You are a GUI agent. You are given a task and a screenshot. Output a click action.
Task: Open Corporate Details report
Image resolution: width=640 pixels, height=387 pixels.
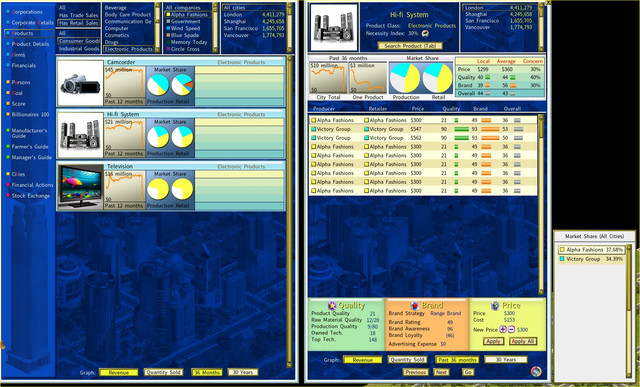pyautogui.click(x=32, y=22)
